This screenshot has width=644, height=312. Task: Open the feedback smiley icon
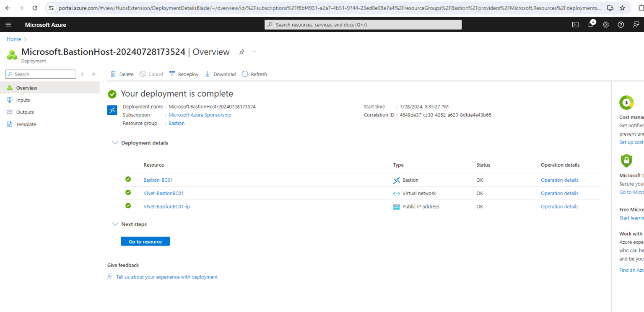[x=636, y=25]
